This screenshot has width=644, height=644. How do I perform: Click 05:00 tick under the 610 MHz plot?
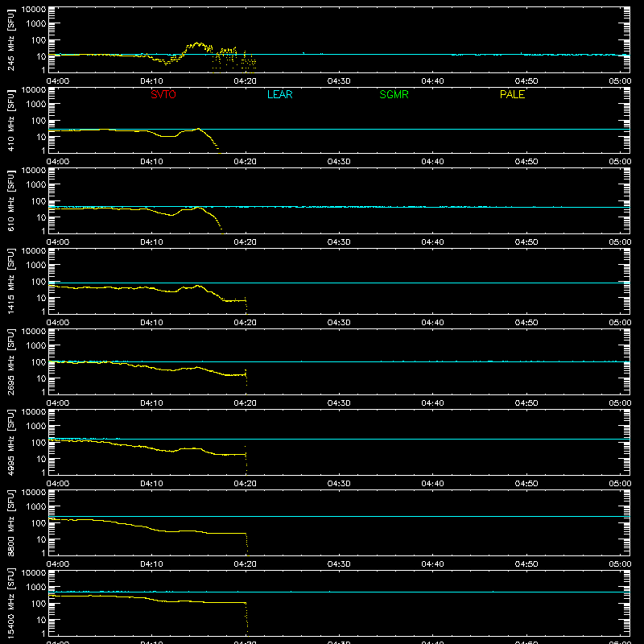click(x=620, y=242)
